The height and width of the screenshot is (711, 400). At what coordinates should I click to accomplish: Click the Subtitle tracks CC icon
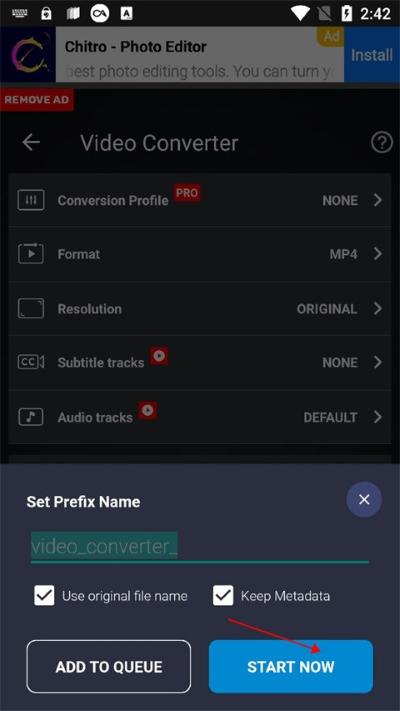tap(31, 362)
